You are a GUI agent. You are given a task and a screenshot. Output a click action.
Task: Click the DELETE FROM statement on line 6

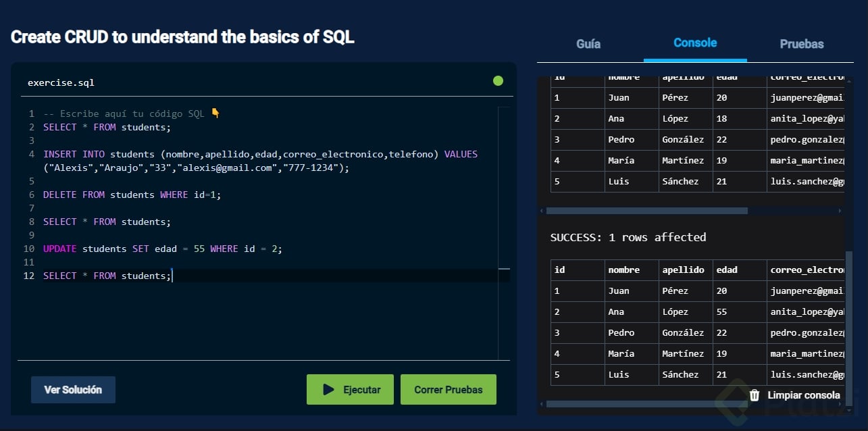[x=132, y=195]
